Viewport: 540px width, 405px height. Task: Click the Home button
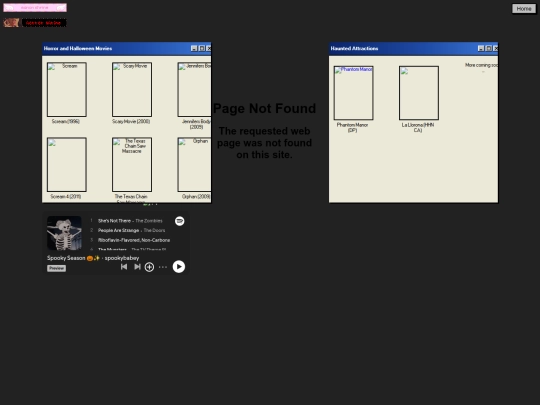click(523, 9)
